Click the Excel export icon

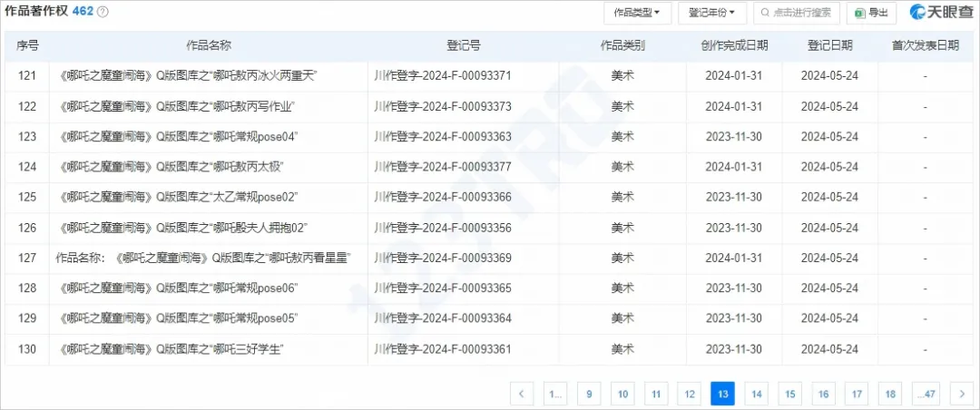[860, 13]
